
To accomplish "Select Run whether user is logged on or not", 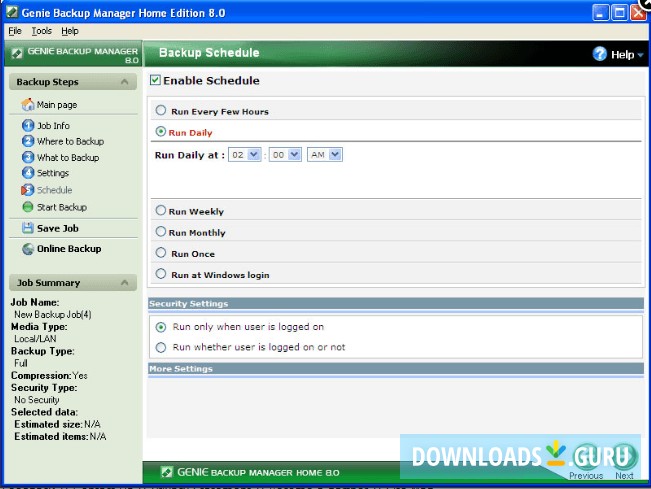I will coord(161,347).
